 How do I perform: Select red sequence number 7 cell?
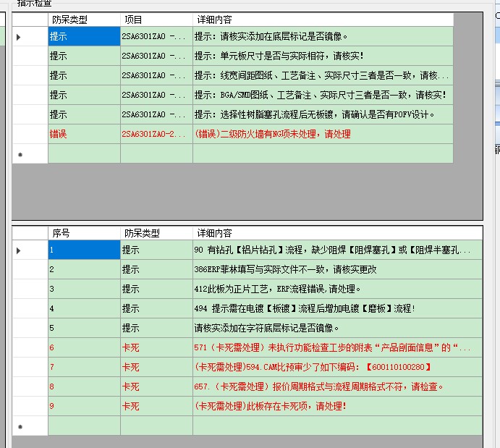click(84, 367)
